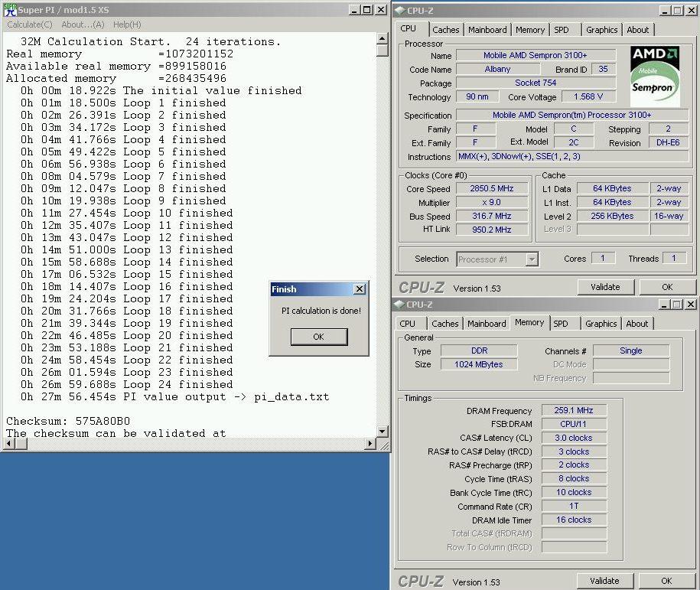Viewport: 700px width, 590px height.
Task: Click the Core Speed value 2850.5 MHz
Action: click(x=491, y=188)
